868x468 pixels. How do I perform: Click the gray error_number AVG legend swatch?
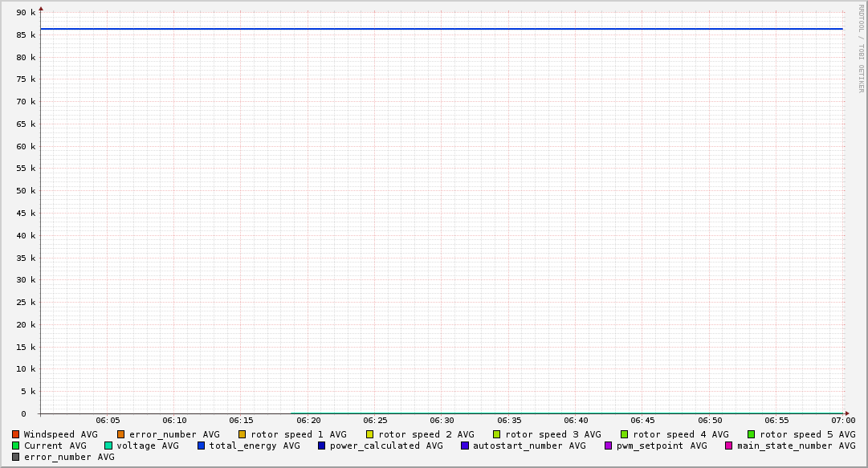tap(15, 457)
